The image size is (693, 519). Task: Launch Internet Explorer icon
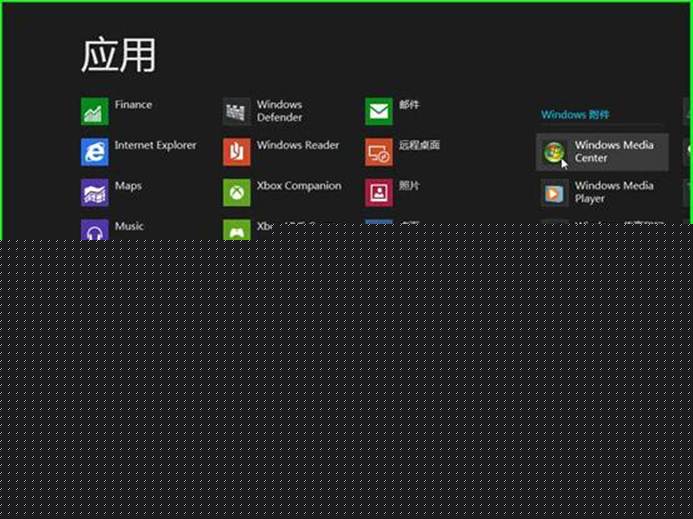click(95, 152)
